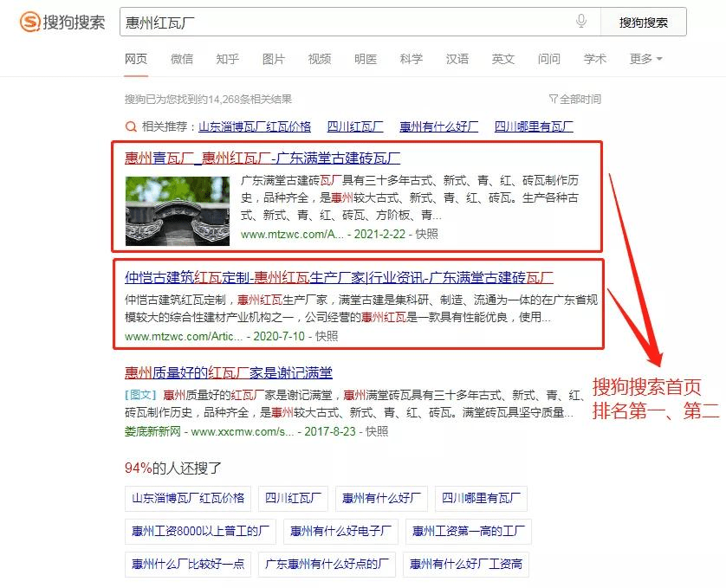Click the www.mtzwc.com/Artic... URL text
The image size is (726, 588).
click(x=184, y=336)
